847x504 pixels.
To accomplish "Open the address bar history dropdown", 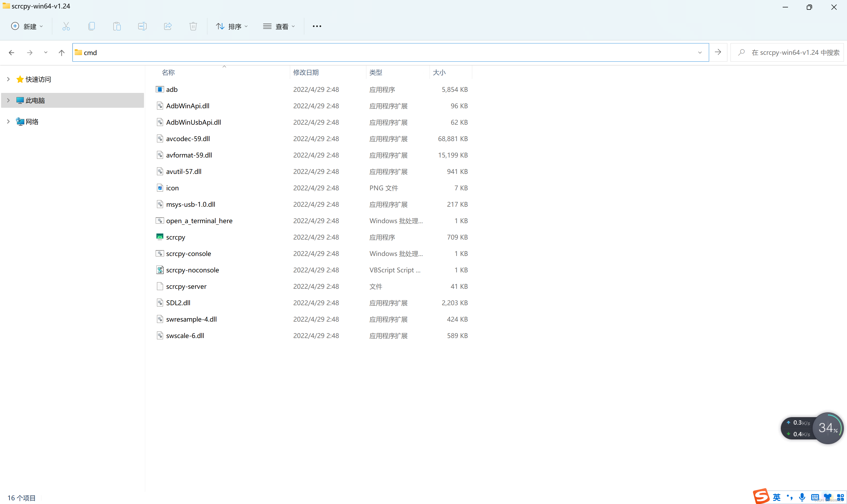I will (700, 53).
